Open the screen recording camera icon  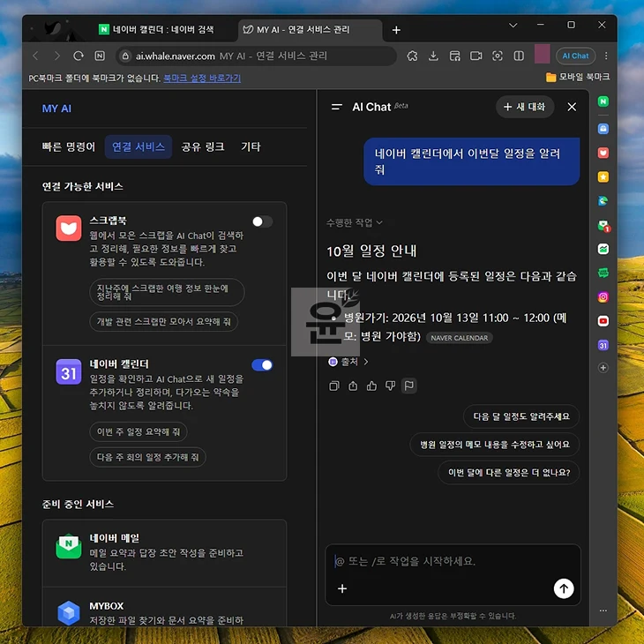point(476,56)
